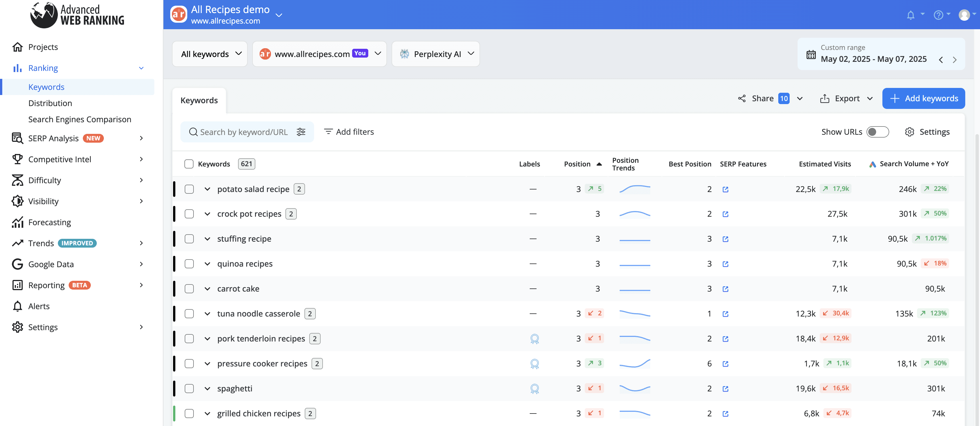This screenshot has height=426, width=980.
Task: Open the Distribution menu item
Action: point(50,103)
